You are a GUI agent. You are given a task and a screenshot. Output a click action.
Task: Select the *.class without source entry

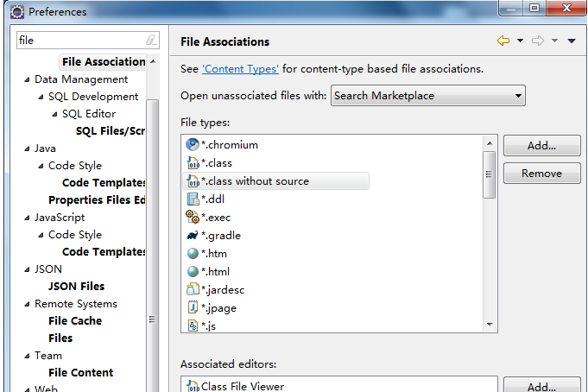point(255,181)
